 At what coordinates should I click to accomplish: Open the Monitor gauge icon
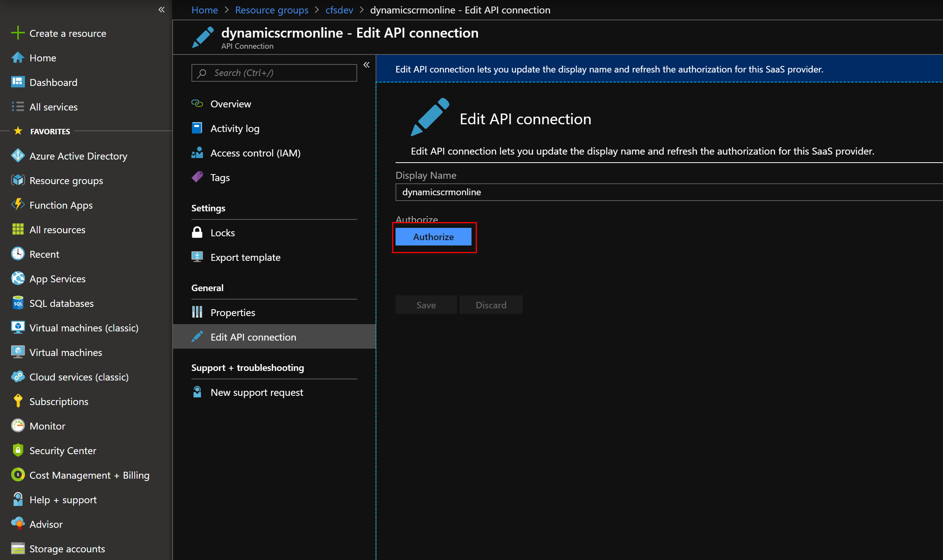coord(18,426)
